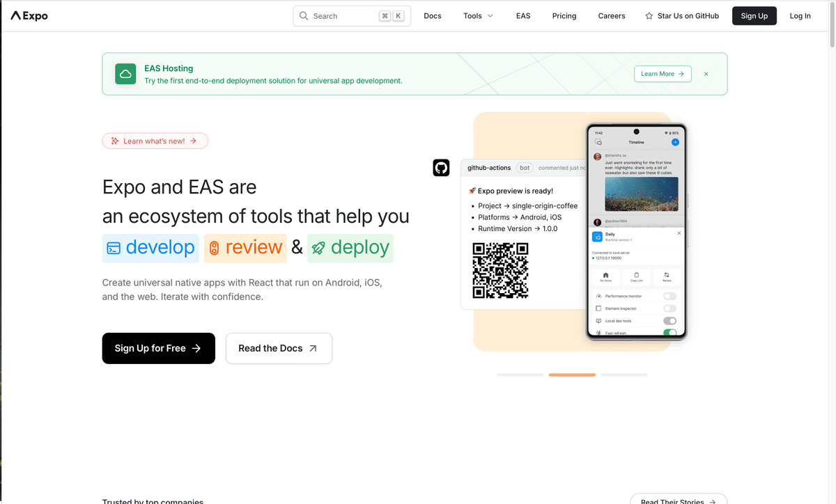The width and height of the screenshot is (836, 504).
Task: Toggle the Performance monitor switch
Action: (669, 296)
